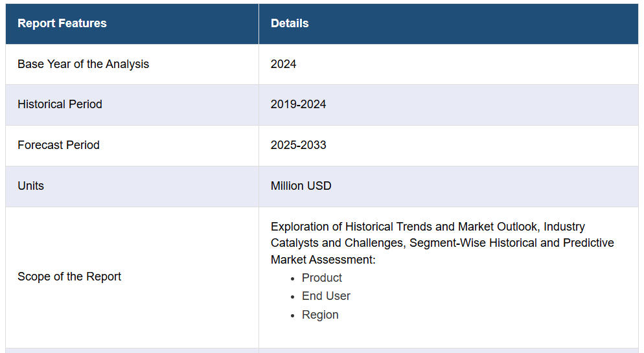This screenshot has height=353, width=644.
Task: Click the 2024 base year value
Action: click(283, 64)
